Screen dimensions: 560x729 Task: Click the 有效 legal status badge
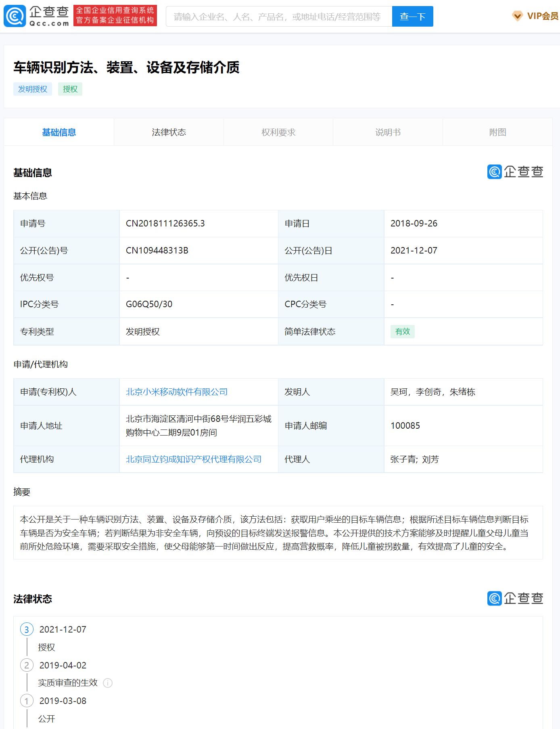pyautogui.click(x=403, y=332)
